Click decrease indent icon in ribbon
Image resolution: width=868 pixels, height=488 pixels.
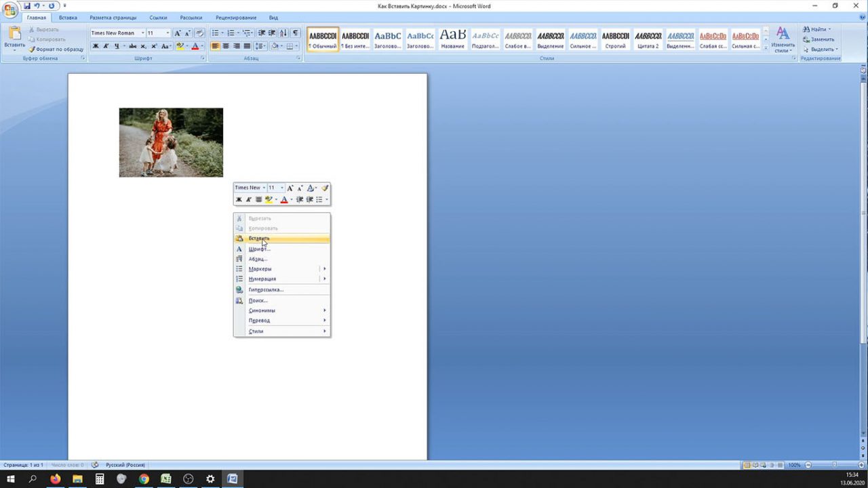[262, 33]
